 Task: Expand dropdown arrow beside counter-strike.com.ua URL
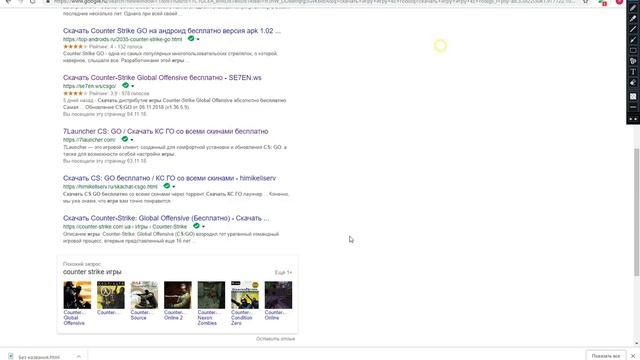203,227
